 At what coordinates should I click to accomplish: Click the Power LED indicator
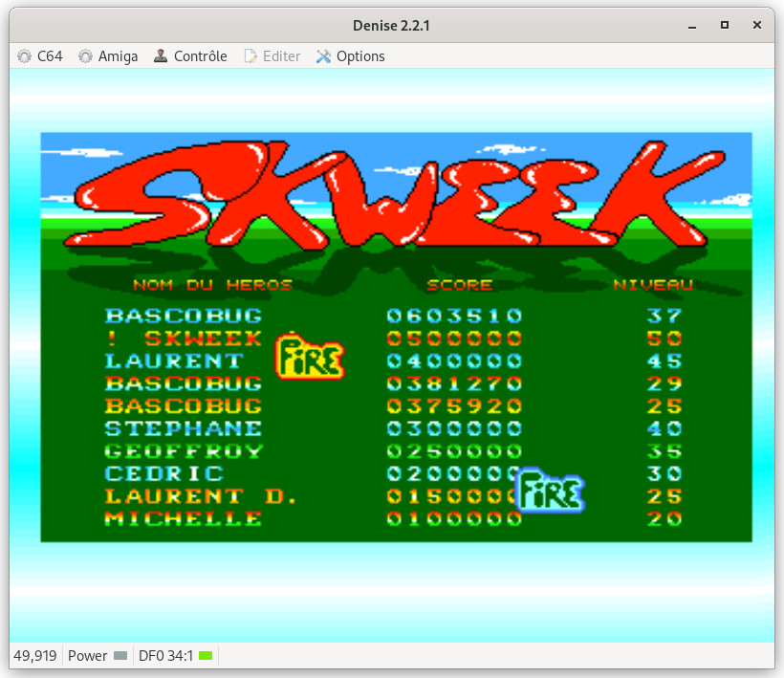click(120, 655)
